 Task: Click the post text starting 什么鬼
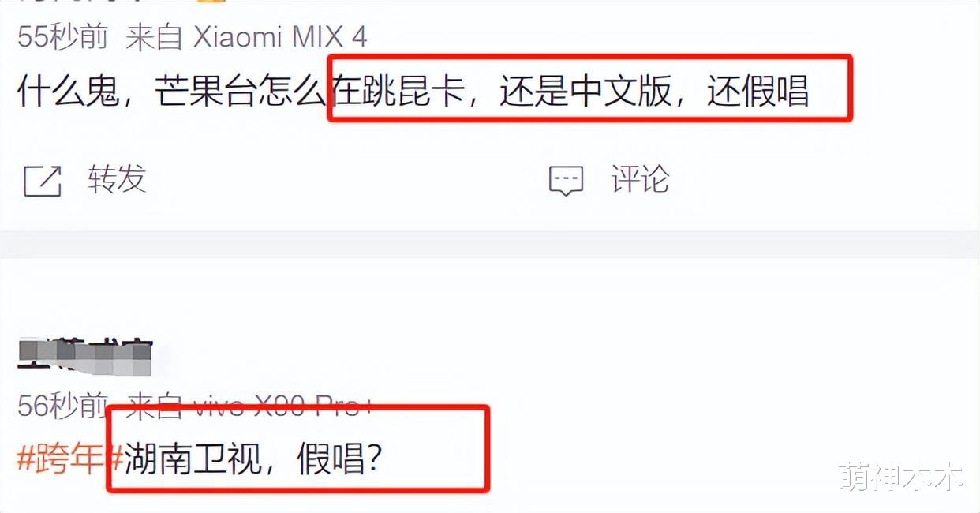click(x=413, y=92)
